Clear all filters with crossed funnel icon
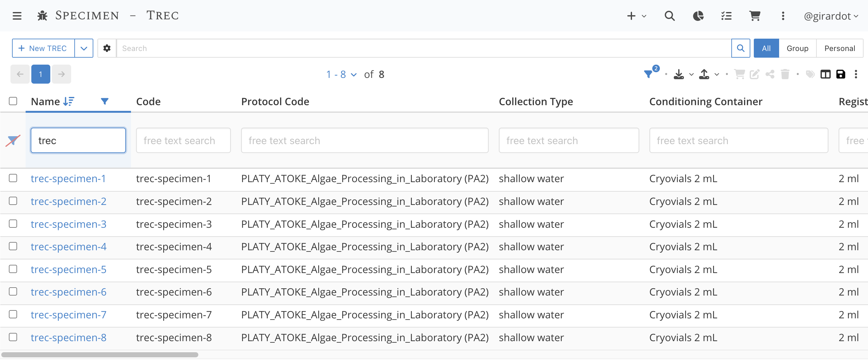The image size is (868, 363). click(13, 141)
